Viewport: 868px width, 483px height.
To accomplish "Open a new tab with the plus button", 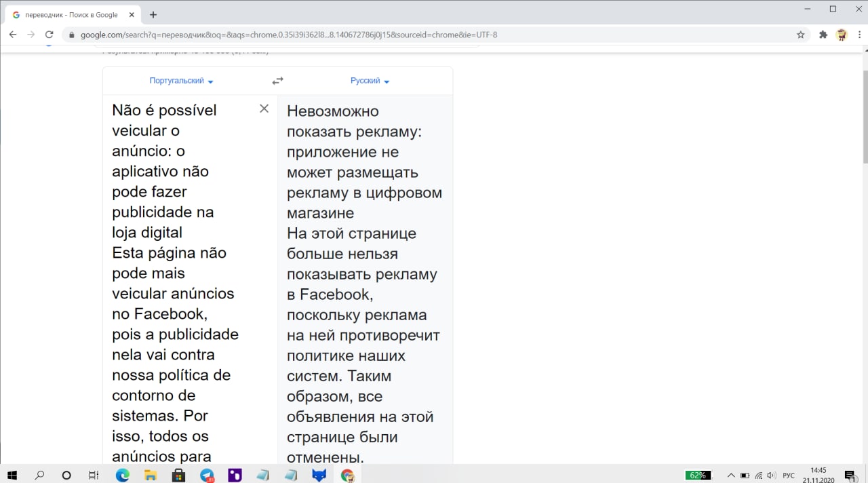I will [x=153, y=14].
